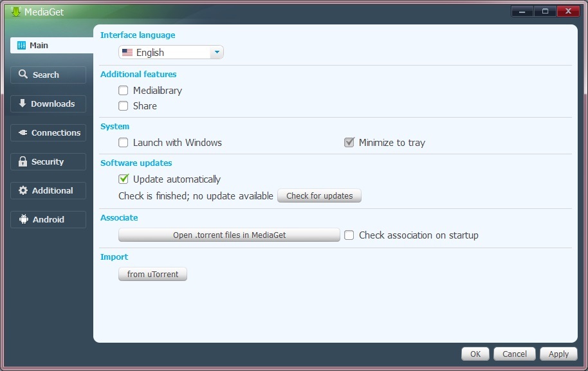
Task: Uncheck Update automatically
Action: coord(124,179)
